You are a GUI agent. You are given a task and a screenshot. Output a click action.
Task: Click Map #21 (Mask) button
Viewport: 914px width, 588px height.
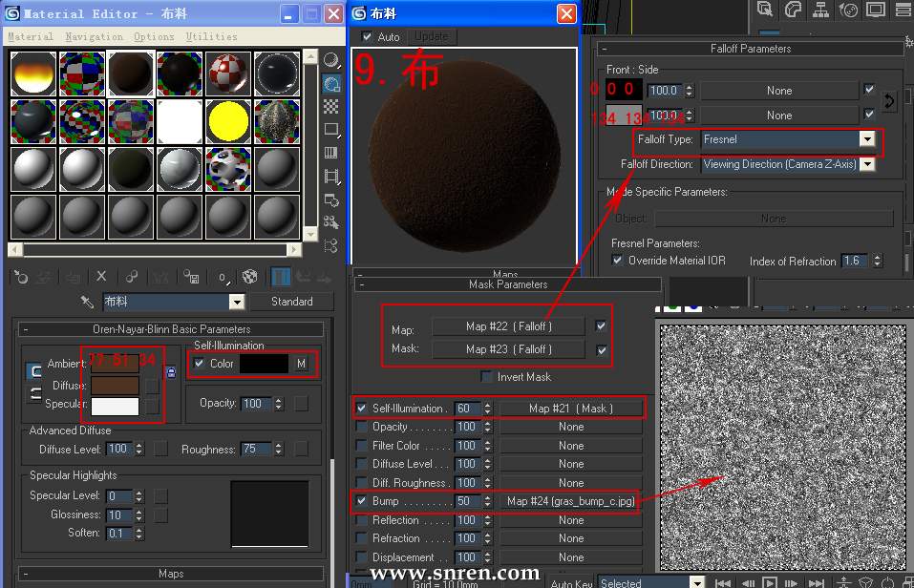pyautogui.click(x=571, y=408)
